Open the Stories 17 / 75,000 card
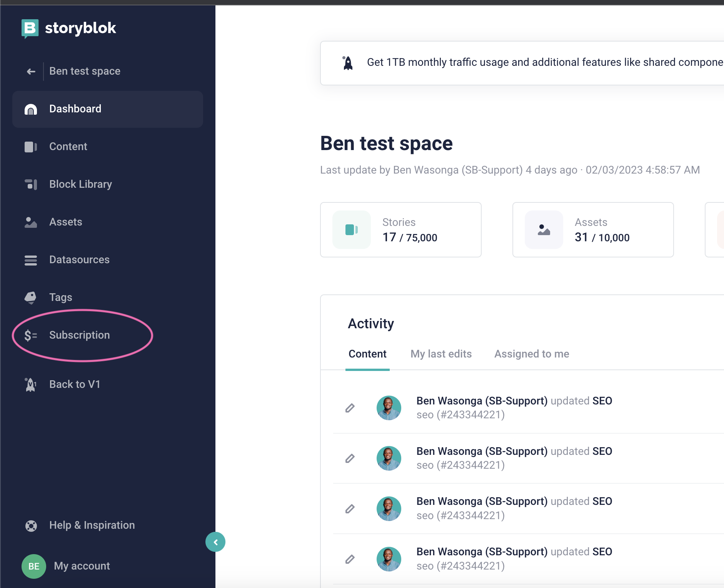724x588 pixels. (x=401, y=230)
